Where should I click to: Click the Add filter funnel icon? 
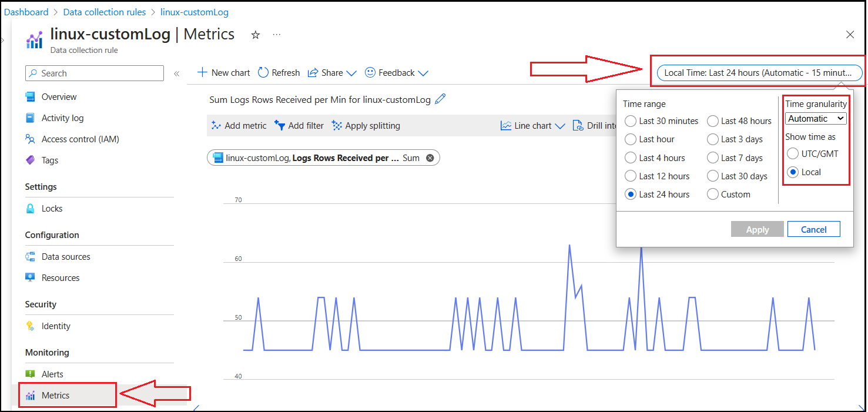click(x=280, y=125)
